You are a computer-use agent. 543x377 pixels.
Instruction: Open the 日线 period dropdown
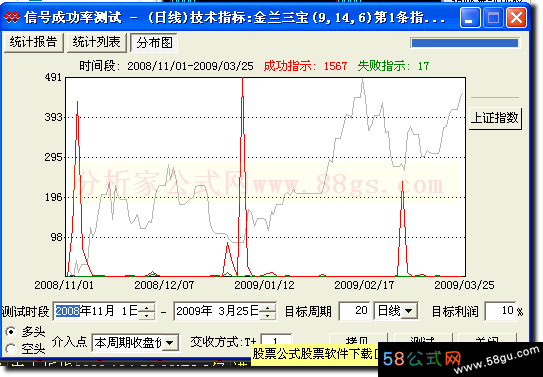click(x=409, y=311)
